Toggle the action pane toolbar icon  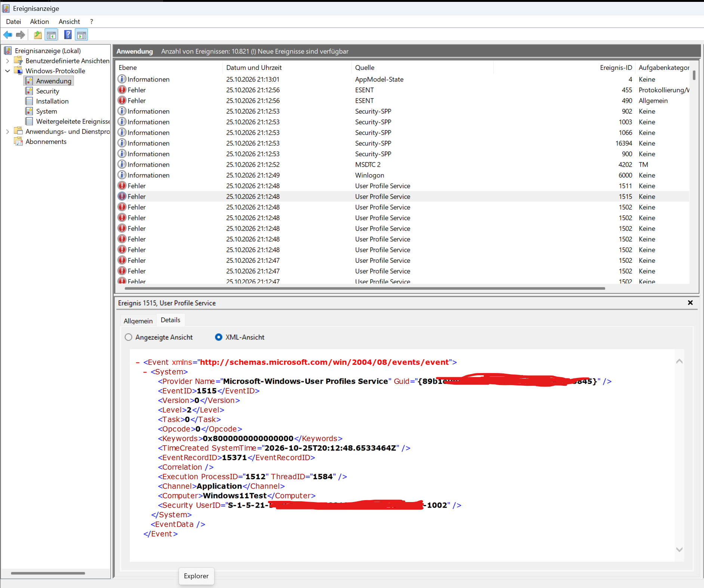(x=81, y=35)
